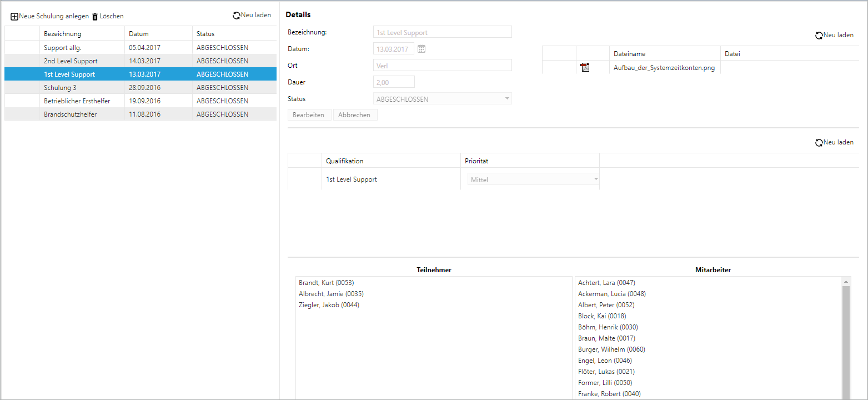868x400 pixels.
Task: Select participant Ziegler, Jakob (0044)
Action: [x=329, y=305]
